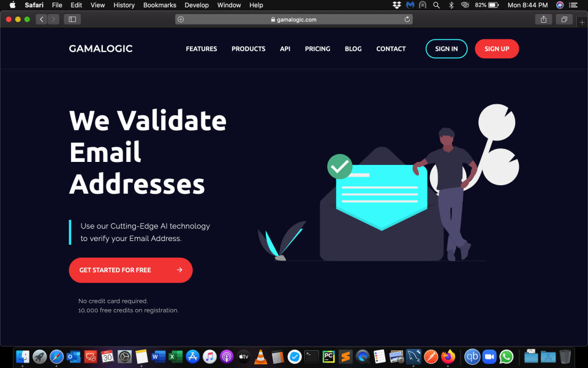This screenshot has height=368, width=588.
Task: Click the Share icon in Safari's toolbar
Action: (543, 19)
